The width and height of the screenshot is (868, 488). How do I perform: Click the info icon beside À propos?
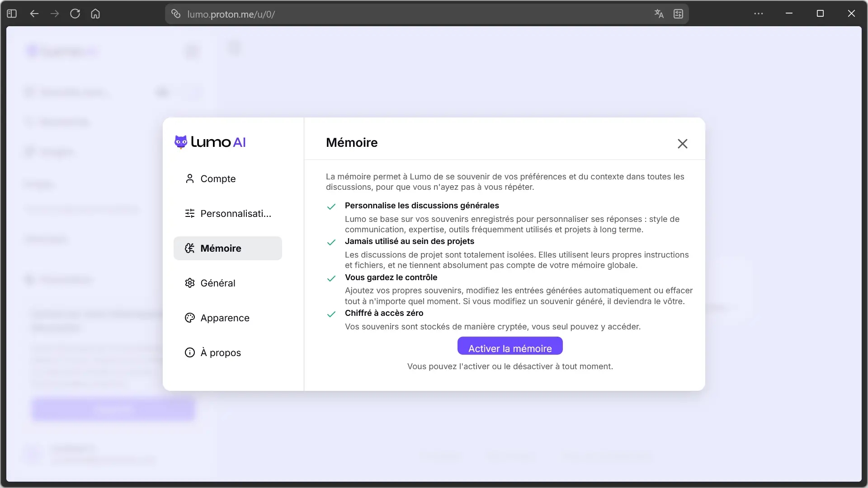pyautogui.click(x=190, y=352)
